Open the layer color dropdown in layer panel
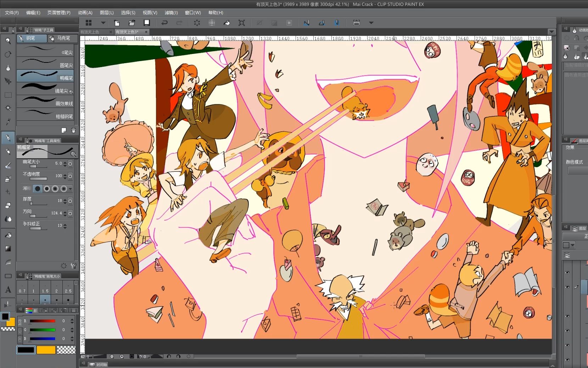 coord(572,245)
